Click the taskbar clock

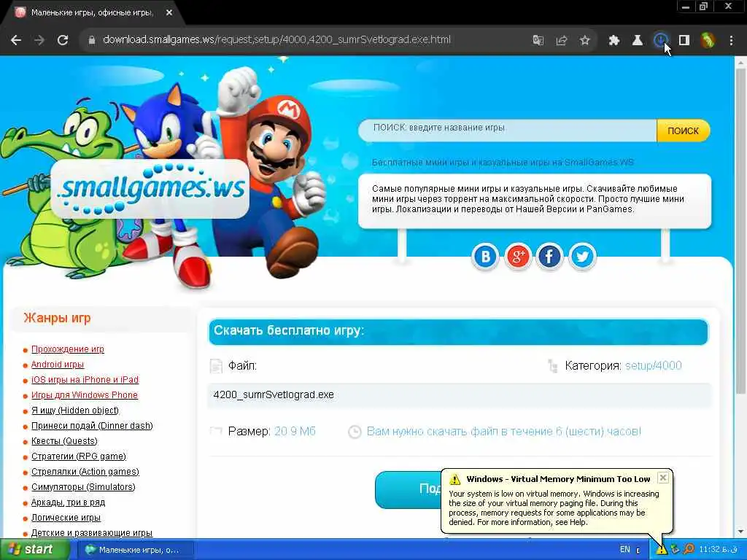click(718, 549)
